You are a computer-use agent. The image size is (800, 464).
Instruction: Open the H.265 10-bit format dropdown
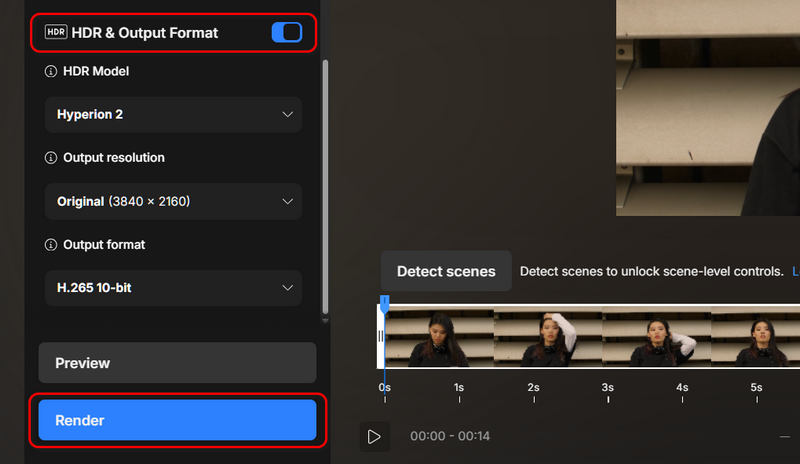pyautogui.click(x=173, y=288)
